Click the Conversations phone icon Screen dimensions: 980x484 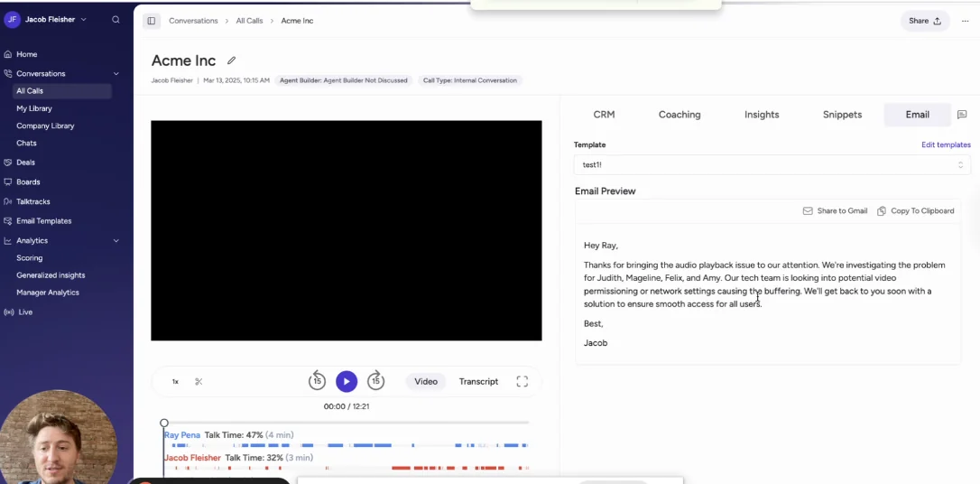tap(7, 73)
